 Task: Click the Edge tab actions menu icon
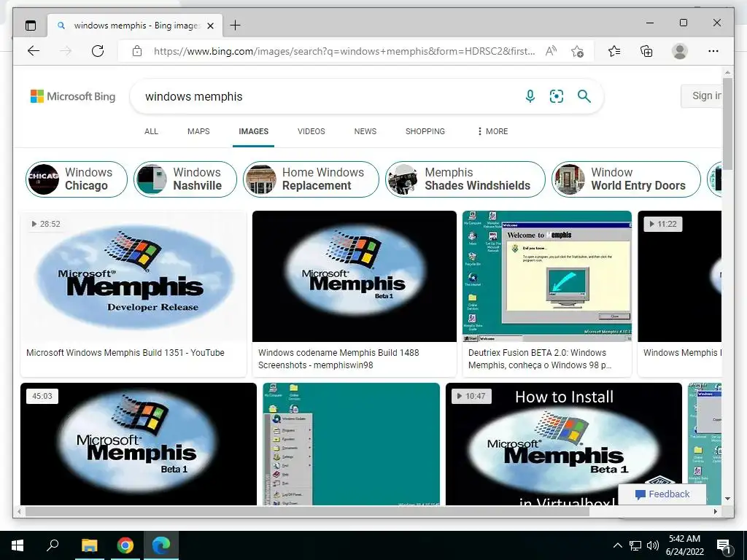(31, 26)
